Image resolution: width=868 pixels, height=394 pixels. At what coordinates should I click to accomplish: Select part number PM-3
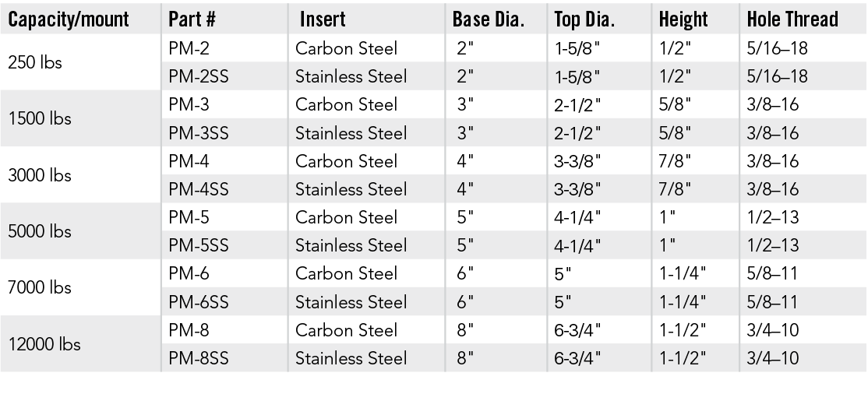[189, 105]
